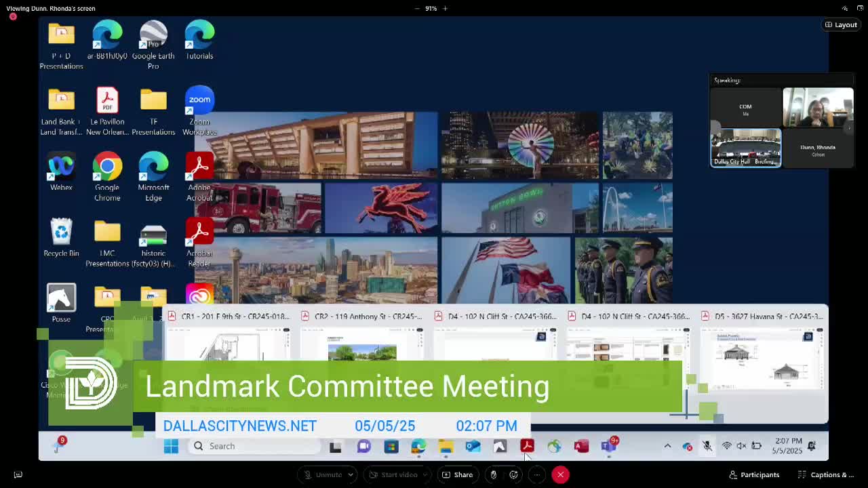Click the taskbar Search box

254,446
